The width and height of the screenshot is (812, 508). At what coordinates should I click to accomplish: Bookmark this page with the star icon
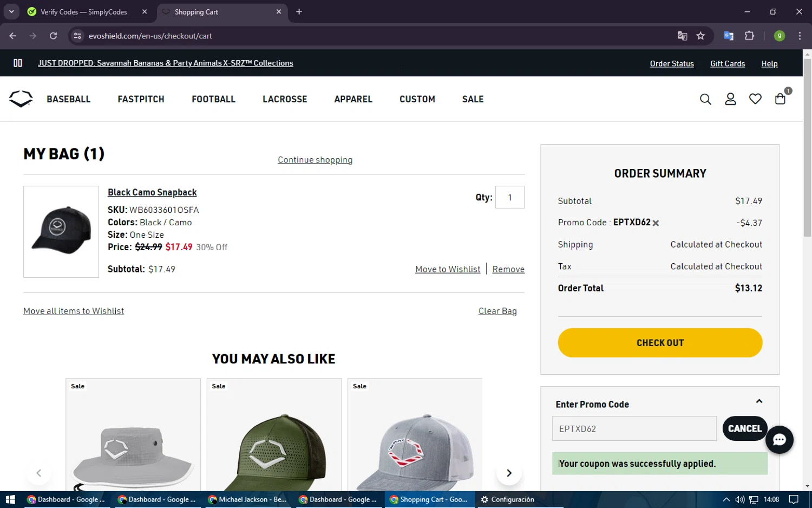tap(700, 36)
